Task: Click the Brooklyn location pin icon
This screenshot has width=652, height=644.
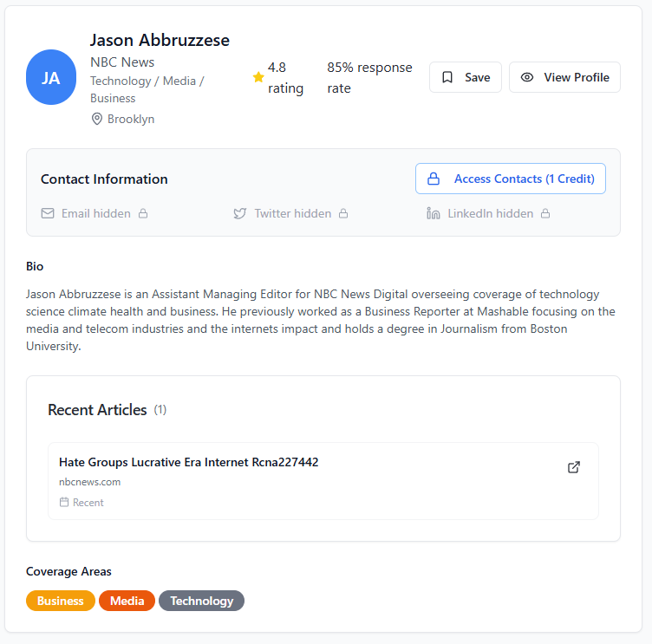Action: click(x=96, y=119)
